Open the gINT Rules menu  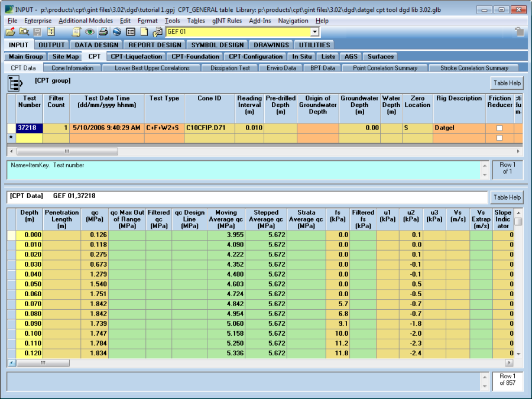(x=227, y=21)
